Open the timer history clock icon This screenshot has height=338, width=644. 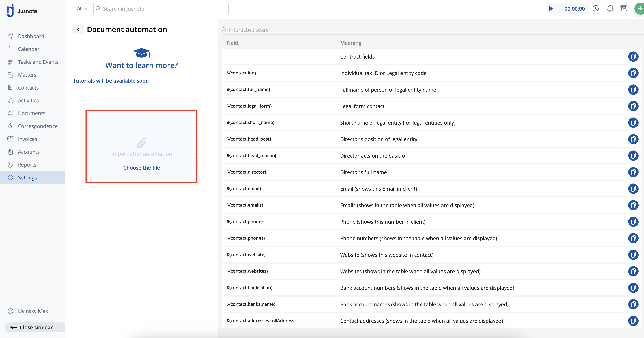coord(596,8)
